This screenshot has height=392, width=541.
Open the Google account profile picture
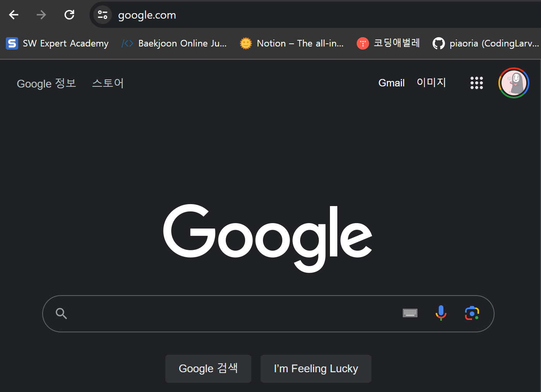click(514, 83)
